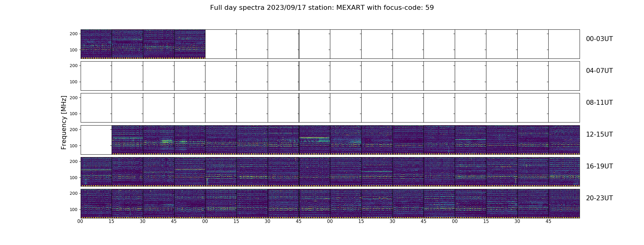This screenshot has width=644, height=245.
Task: Select the "08-11UT" row label
Action: click(599, 103)
